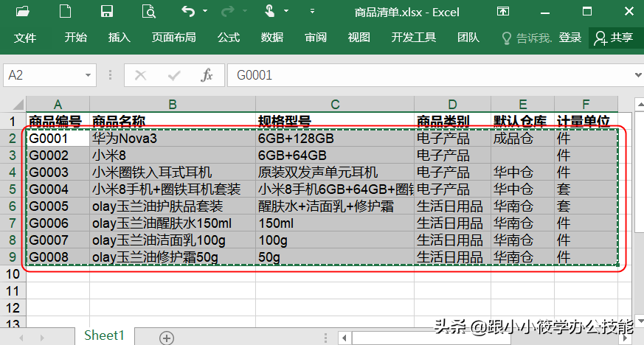Toggle touch/mouse mode icon
Image resolution: width=644 pixels, height=345 pixels.
(x=269, y=11)
